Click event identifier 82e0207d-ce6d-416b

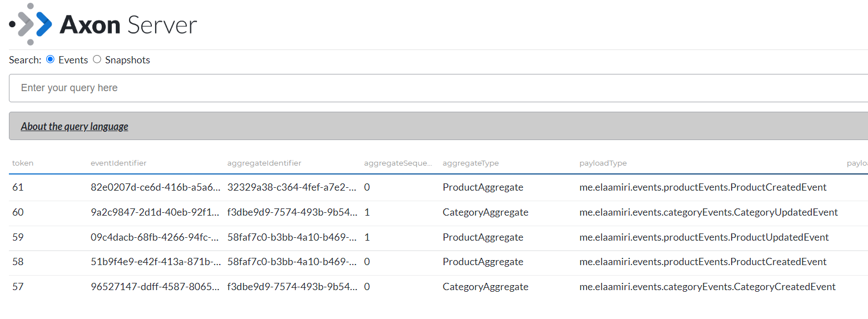[155, 187]
